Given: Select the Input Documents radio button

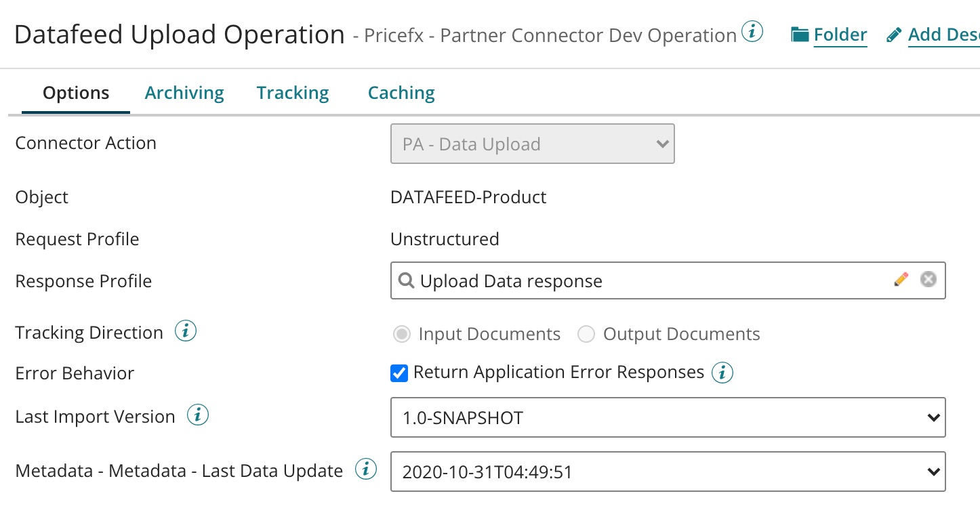Looking at the screenshot, I should pyautogui.click(x=402, y=334).
